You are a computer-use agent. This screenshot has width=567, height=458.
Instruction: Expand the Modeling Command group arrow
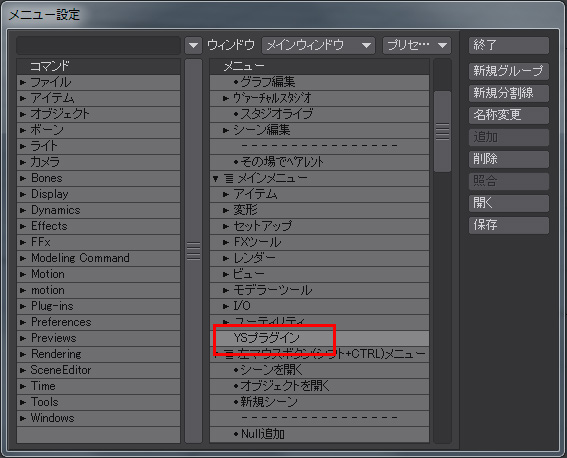pos(23,258)
